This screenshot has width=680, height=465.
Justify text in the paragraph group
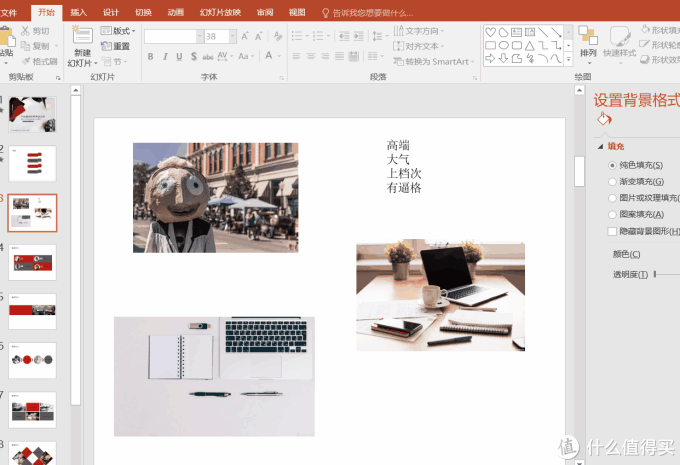click(x=340, y=56)
